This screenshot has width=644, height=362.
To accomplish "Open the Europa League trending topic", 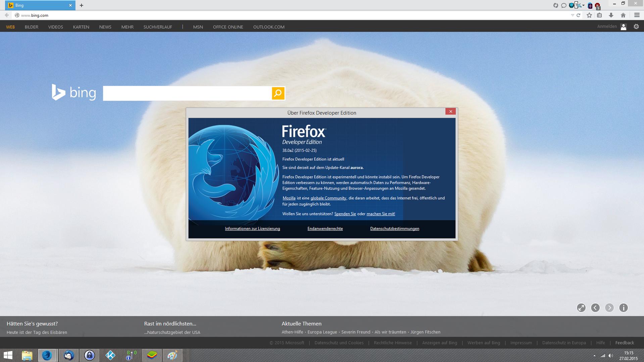I will (x=322, y=332).
